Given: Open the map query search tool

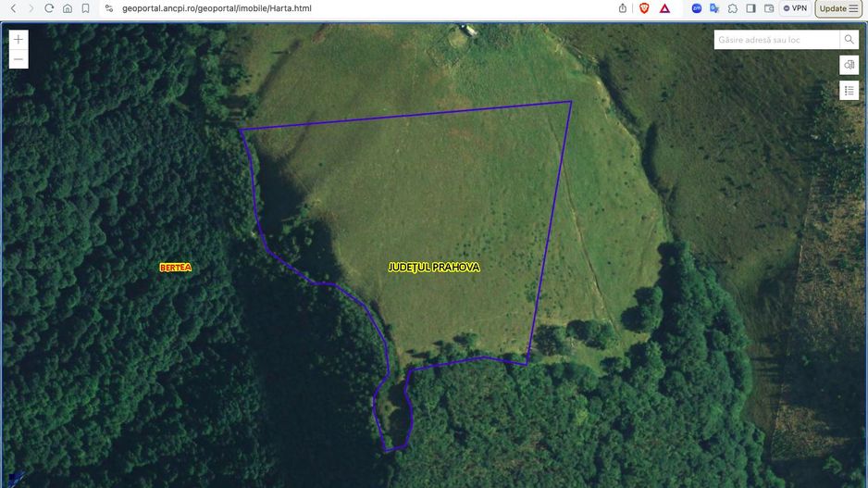Looking at the screenshot, I should click(849, 65).
